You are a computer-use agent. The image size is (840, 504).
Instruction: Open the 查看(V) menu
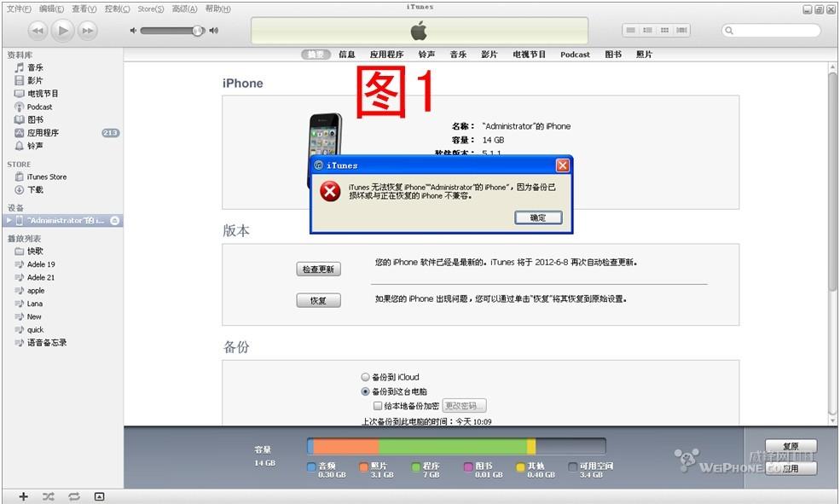point(84,9)
